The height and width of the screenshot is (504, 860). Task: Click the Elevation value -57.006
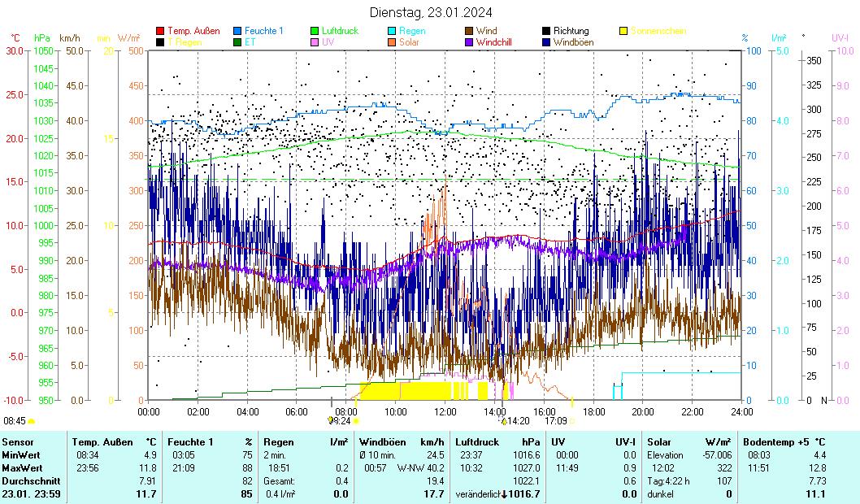tap(718, 455)
